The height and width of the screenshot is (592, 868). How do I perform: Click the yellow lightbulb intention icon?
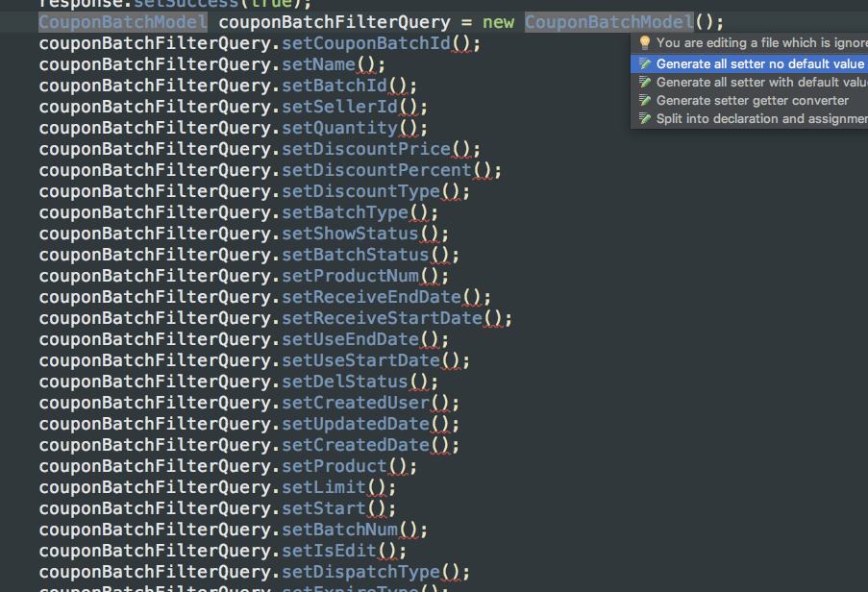coord(646,42)
